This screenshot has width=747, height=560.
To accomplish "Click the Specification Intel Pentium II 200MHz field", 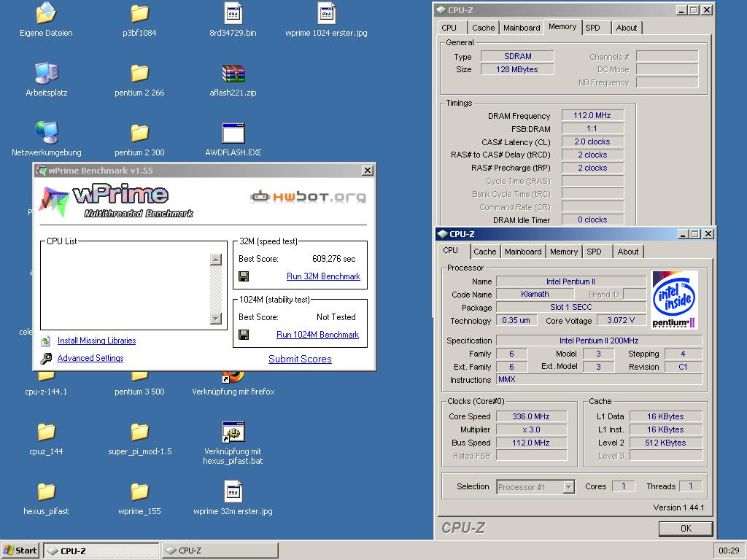I will click(x=599, y=341).
